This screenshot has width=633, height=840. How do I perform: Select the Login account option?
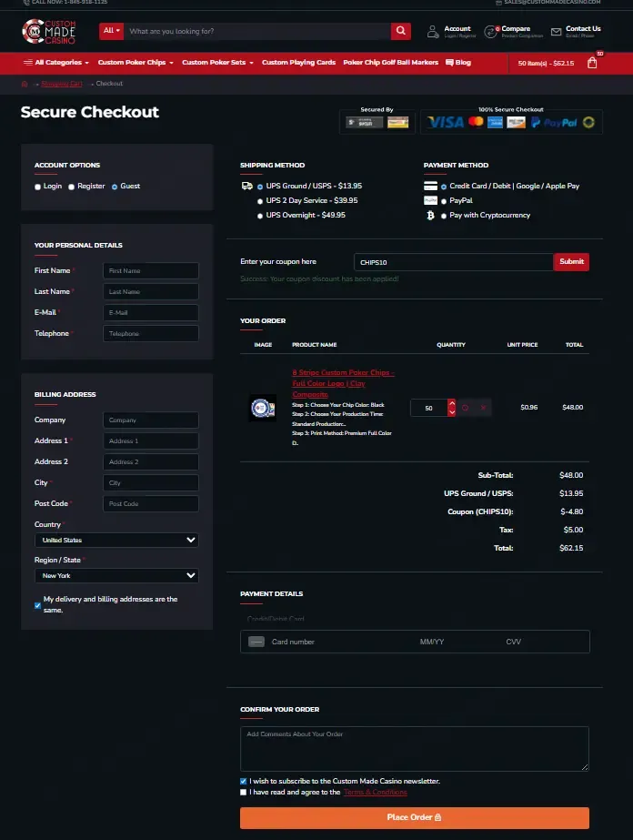click(37, 187)
